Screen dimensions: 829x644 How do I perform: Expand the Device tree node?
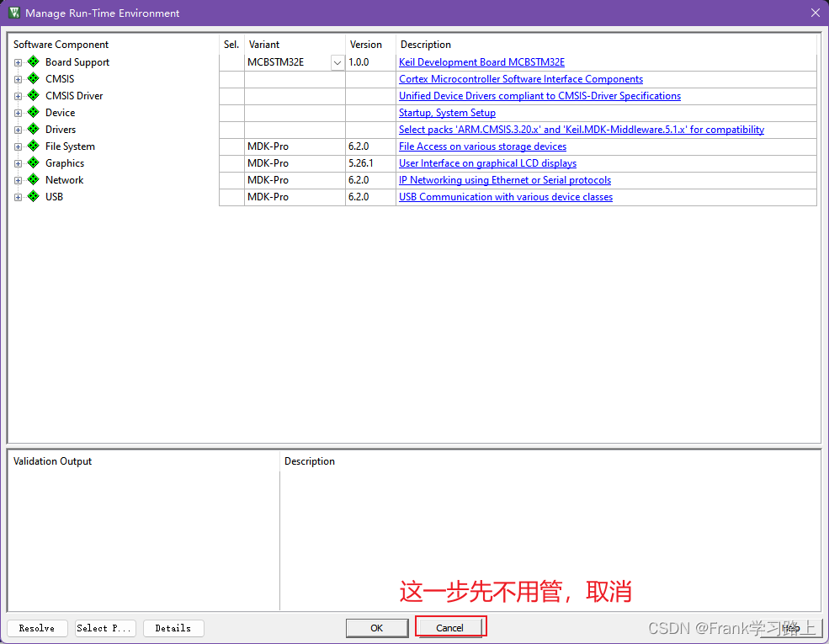pyautogui.click(x=18, y=113)
